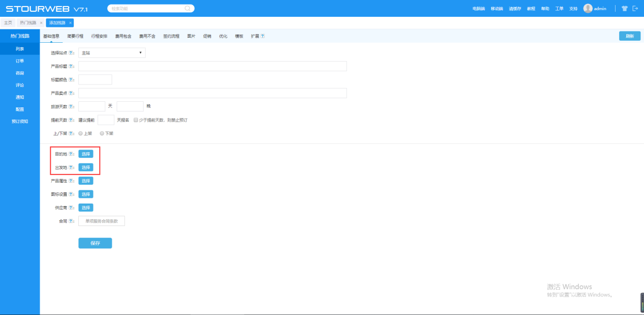
Task: Click the search magnifier icon in header
Action: (x=187, y=9)
